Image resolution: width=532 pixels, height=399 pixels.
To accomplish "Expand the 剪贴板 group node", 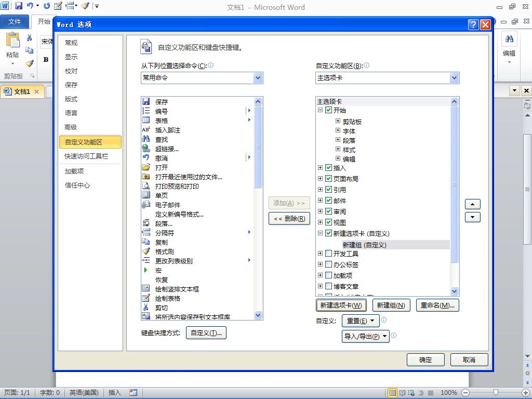I will [338, 121].
